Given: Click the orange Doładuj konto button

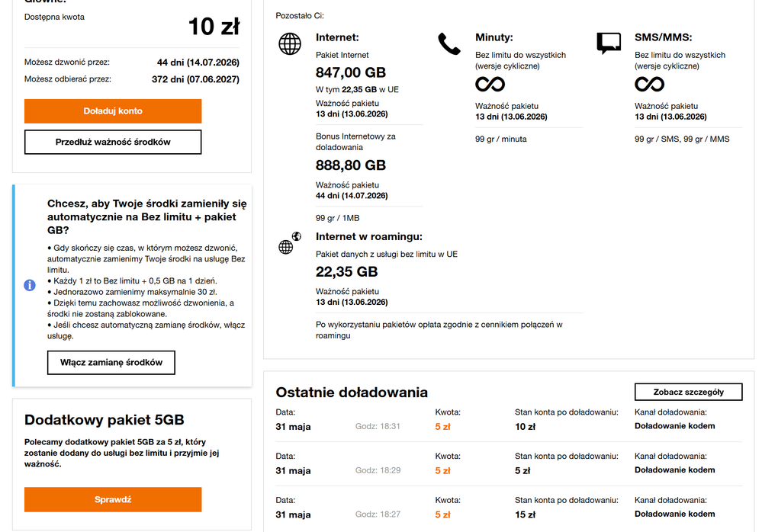Looking at the screenshot, I should tap(113, 111).
